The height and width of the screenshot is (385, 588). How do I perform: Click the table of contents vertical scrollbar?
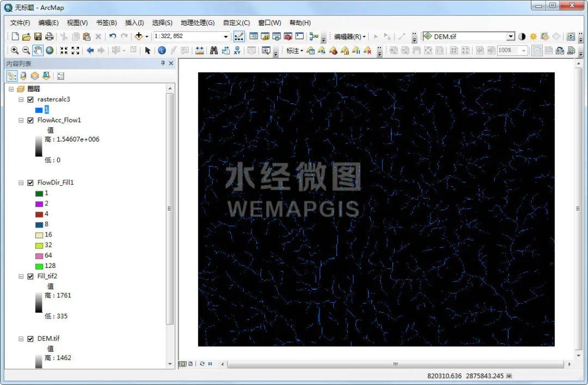coord(170,209)
